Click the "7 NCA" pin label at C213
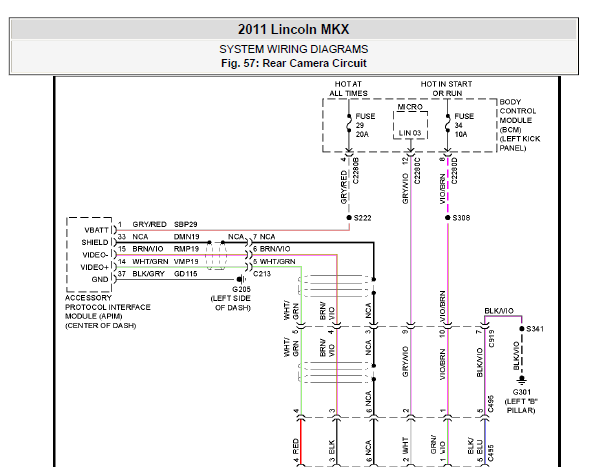600x467 pixels. click(264, 237)
